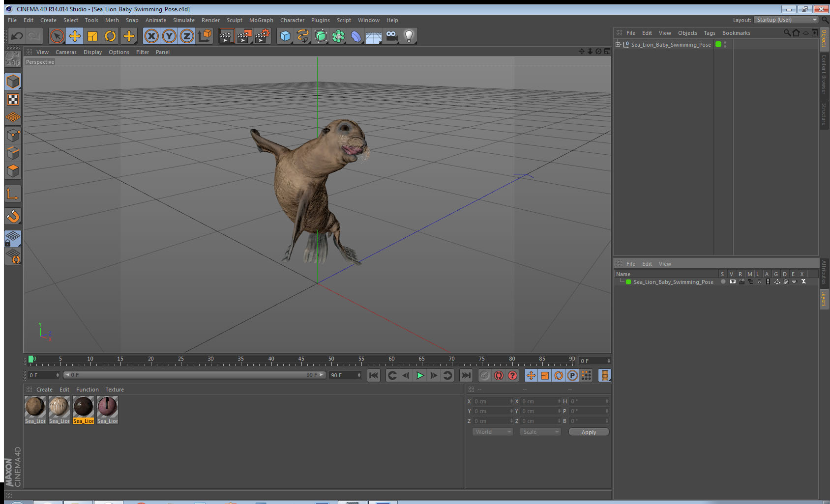Screen dimensions: 830x504
Task: Click the X position input field
Action: click(x=493, y=401)
